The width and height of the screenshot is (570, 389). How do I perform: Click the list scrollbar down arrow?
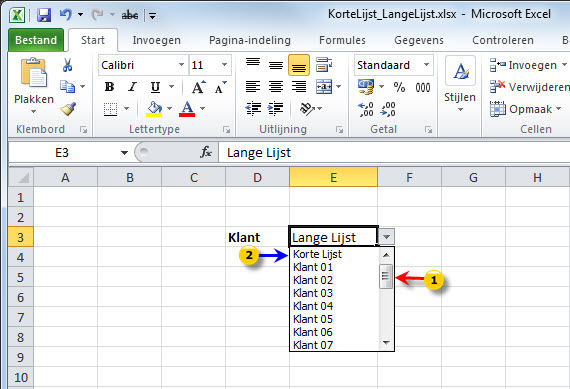pos(386,342)
